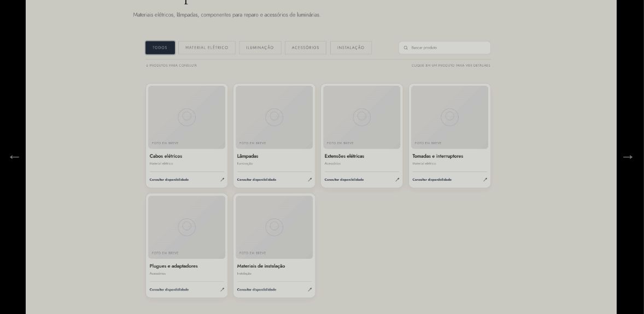Consultar disponibilidade for Materiais de instalação

coord(257,289)
